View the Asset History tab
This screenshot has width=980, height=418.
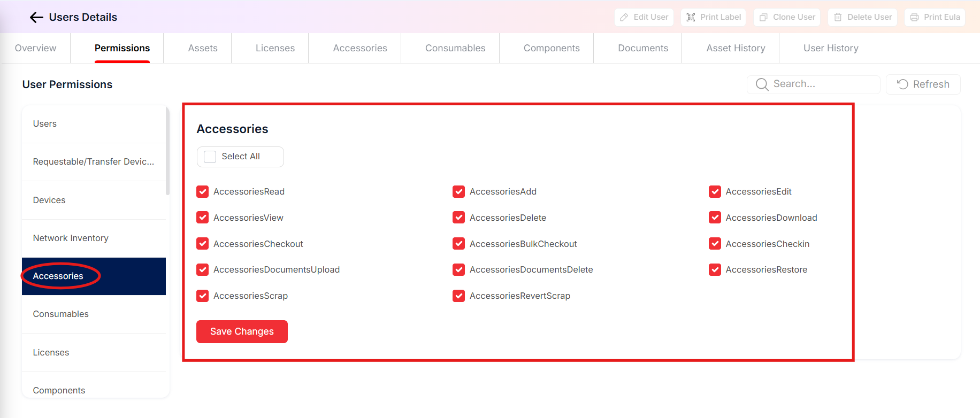click(x=736, y=48)
